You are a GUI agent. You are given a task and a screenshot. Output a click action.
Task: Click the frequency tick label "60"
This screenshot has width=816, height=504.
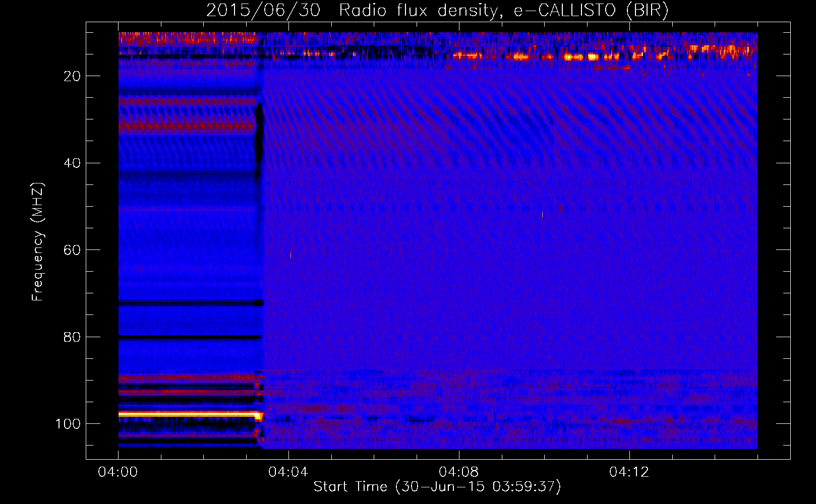point(72,250)
